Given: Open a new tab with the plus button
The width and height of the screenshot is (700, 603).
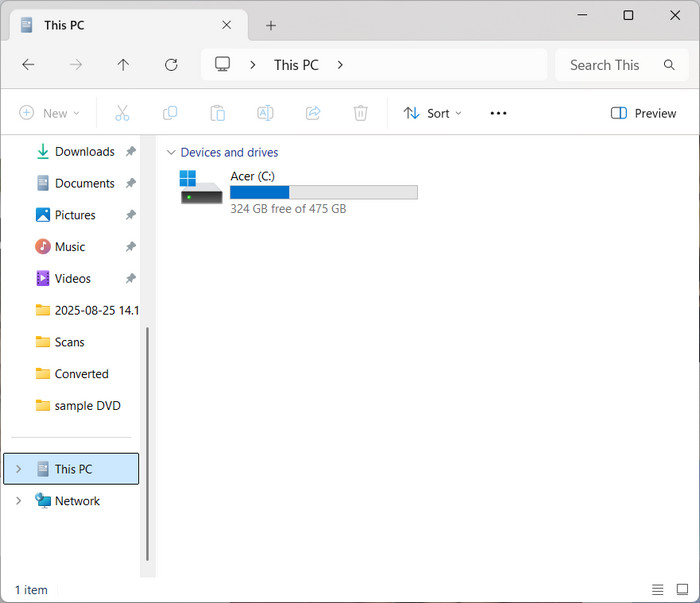Looking at the screenshot, I should tap(271, 25).
